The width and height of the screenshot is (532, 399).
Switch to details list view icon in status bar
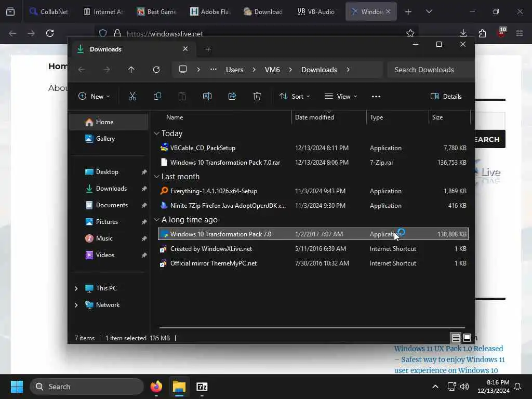click(x=456, y=338)
